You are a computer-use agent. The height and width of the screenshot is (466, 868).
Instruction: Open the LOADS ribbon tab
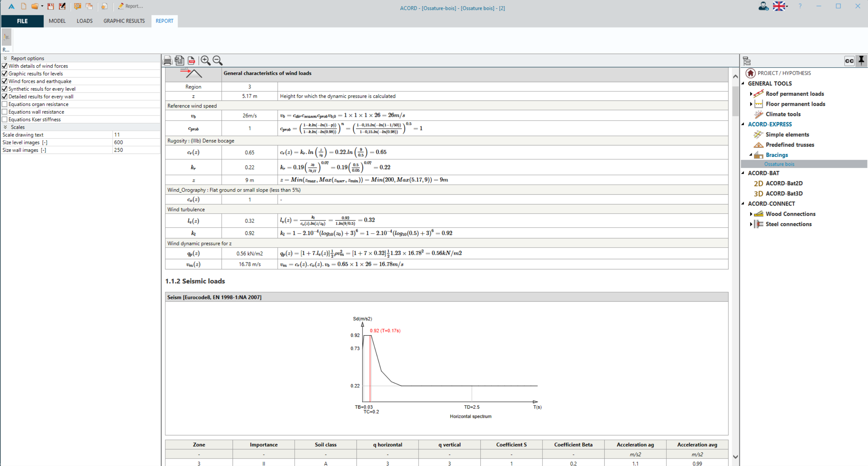pyautogui.click(x=85, y=21)
